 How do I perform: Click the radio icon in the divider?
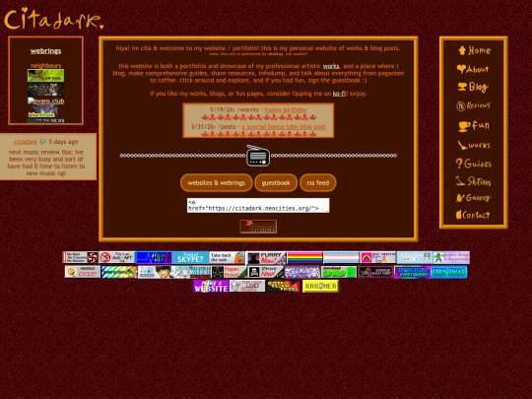(258, 156)
